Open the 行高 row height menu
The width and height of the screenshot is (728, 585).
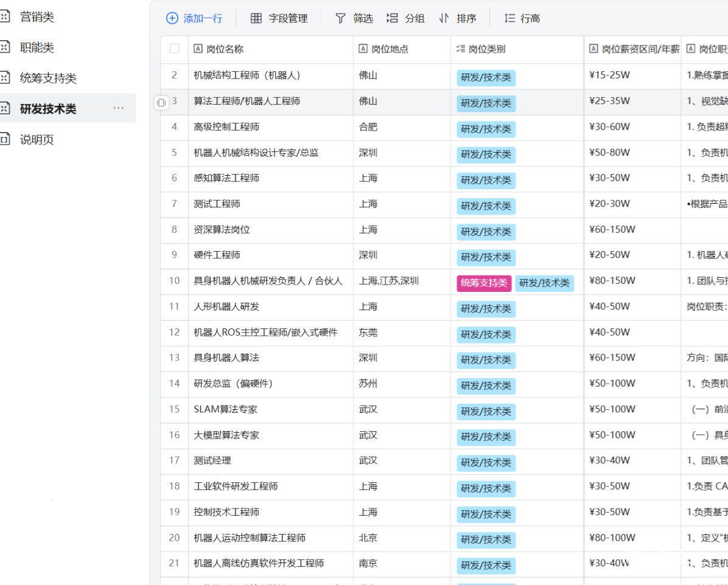(x=522, y=18)
